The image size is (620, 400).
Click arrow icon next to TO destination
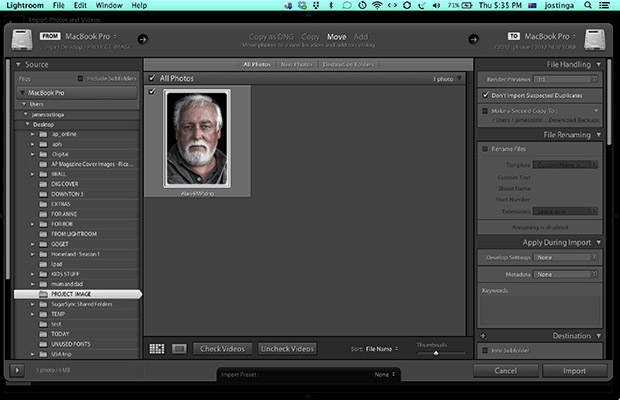click(x=473, y=39)
